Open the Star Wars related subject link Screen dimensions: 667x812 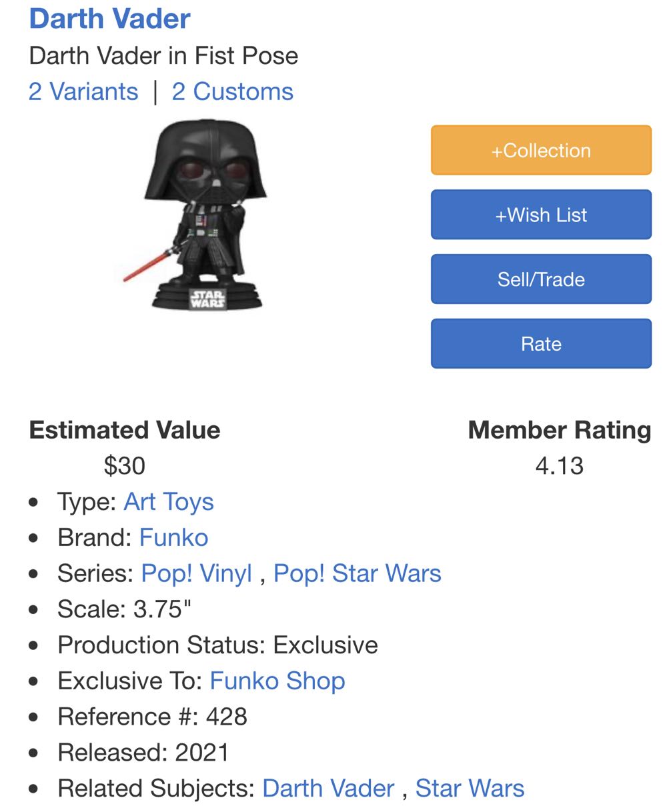(470, 789)
